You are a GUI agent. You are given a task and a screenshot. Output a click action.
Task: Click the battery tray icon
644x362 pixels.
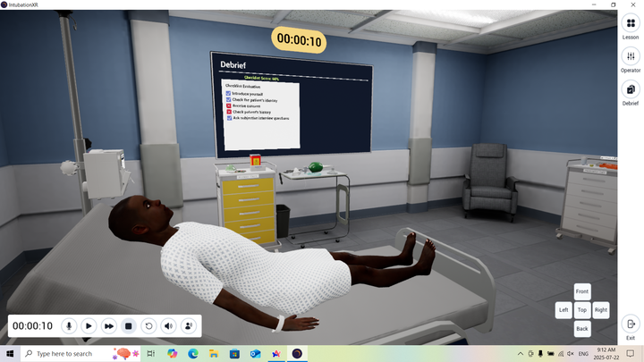(550, 353)
